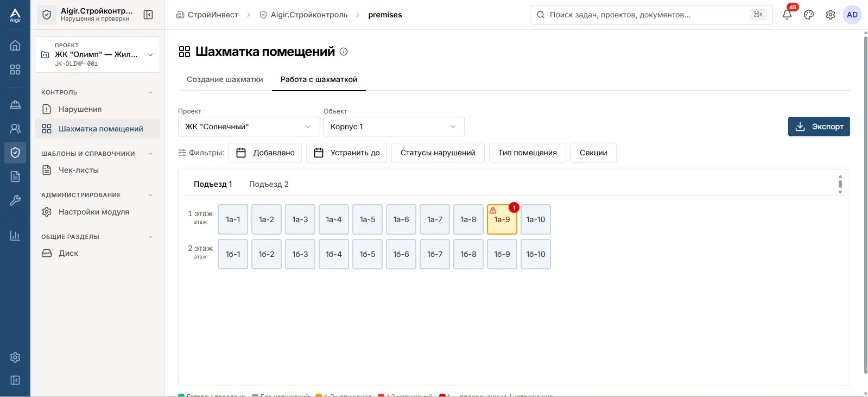Click СтройИнвест breadcrumb
Image resolution: width=868 pixels, height=397 pixels.
pyautogui.click(x=207, y=15)
